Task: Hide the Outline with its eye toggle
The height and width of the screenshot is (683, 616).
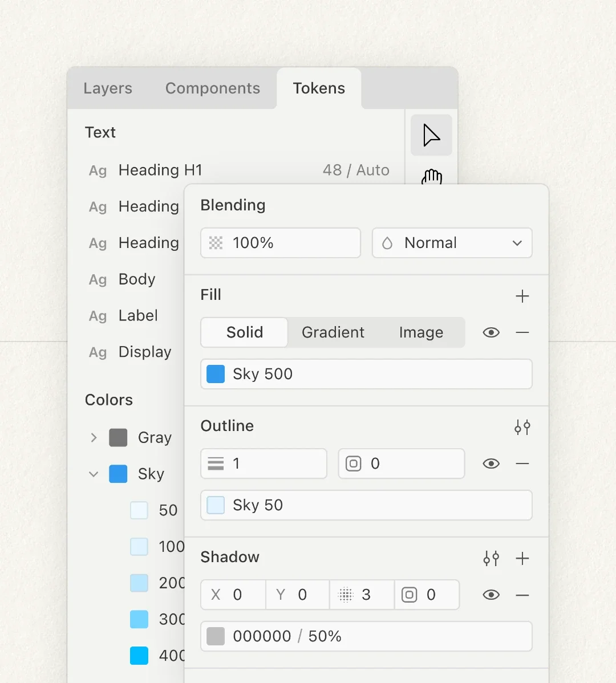Action: [x=491, y=464]
